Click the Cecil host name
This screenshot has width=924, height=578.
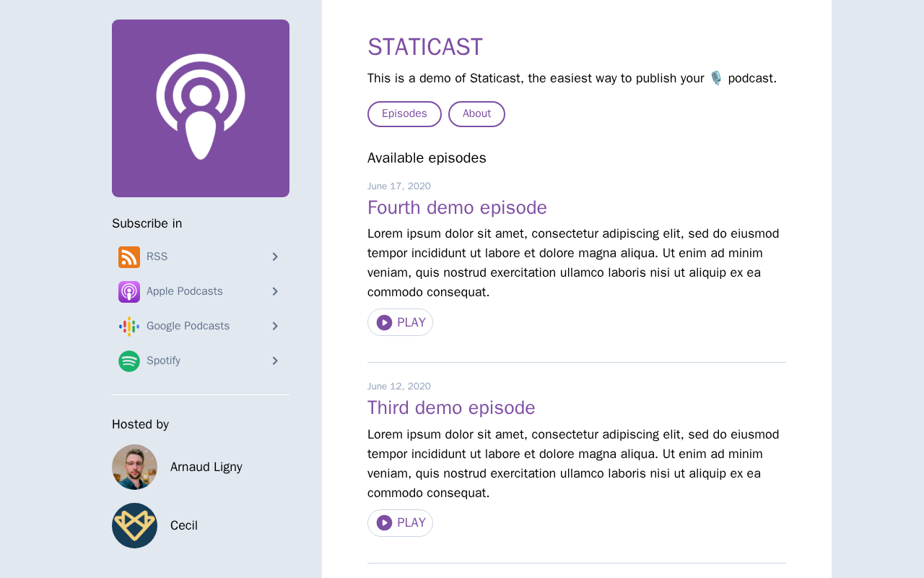tap(184, 525)
